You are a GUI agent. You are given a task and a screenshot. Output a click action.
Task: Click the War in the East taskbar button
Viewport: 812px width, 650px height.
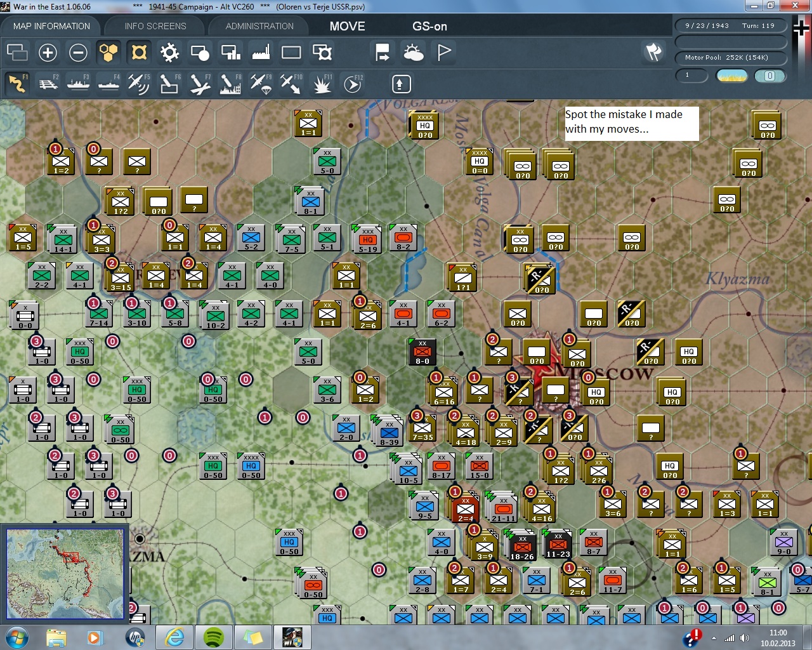[x=292, y=637]
